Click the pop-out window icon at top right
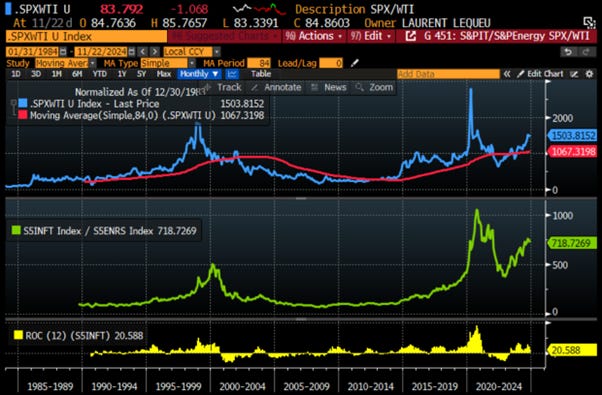Viewport: 602px width, 395px height. (589, 23)
